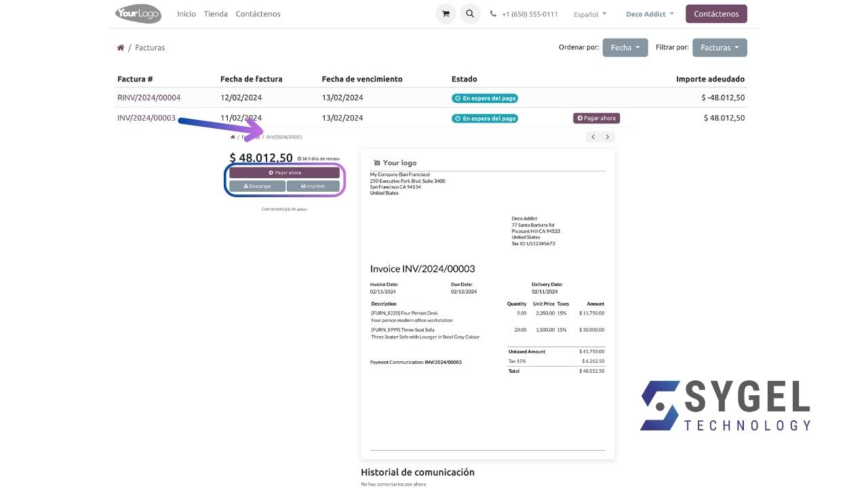Open Inicio menu item

(x=186, y=14)
